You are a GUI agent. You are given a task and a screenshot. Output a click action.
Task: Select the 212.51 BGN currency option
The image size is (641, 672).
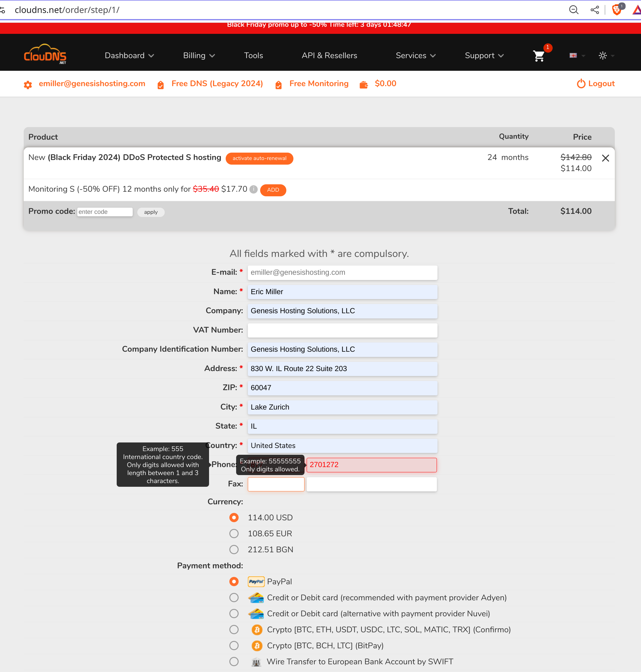[x=234, y=550]
